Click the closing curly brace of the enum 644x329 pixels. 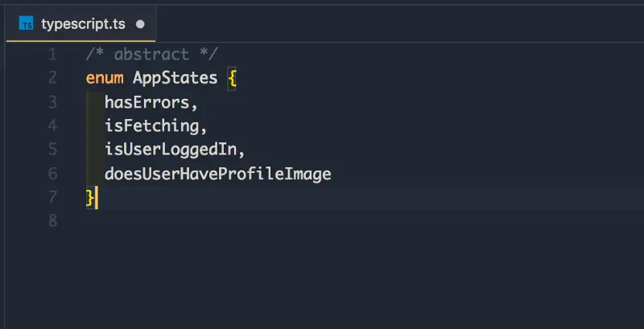tap(90, 197)
